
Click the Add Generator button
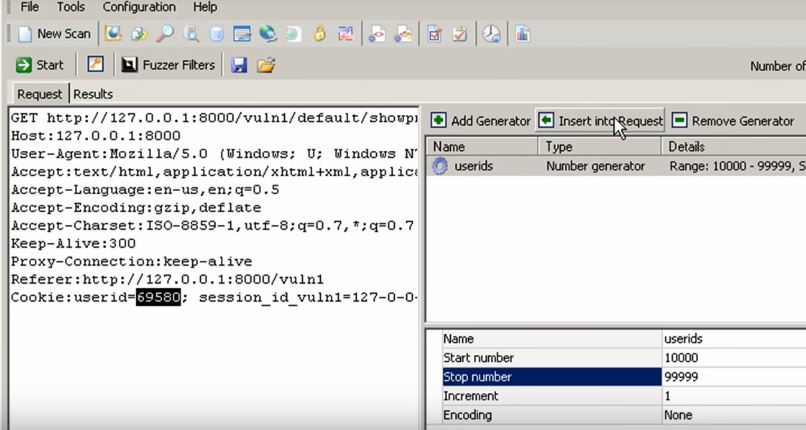click(481, 121)
